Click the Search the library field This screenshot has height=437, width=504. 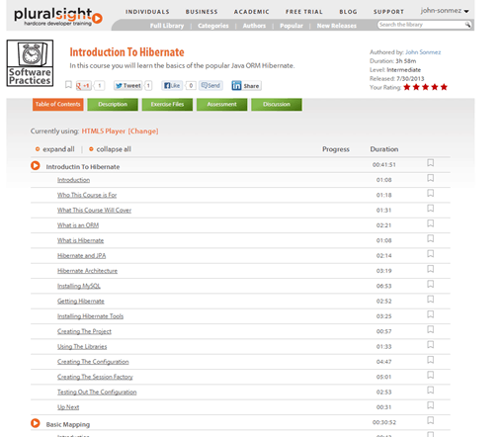(x=421, y=25)
